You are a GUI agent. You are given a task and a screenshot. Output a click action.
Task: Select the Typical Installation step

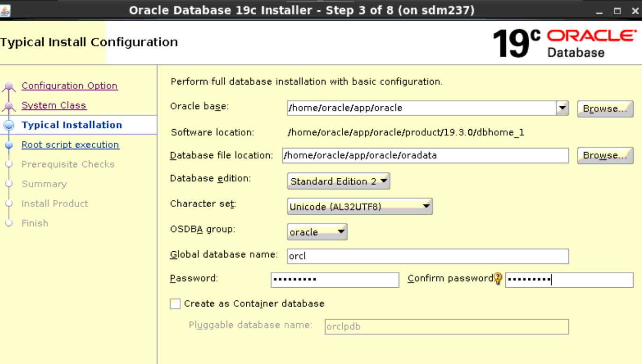pos(72,125)
